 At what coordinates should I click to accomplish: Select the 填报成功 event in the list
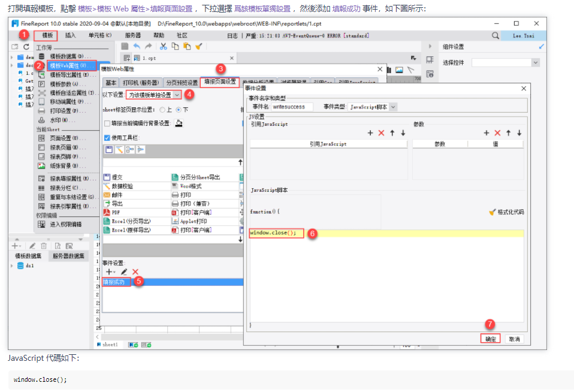tap(173, 282)
